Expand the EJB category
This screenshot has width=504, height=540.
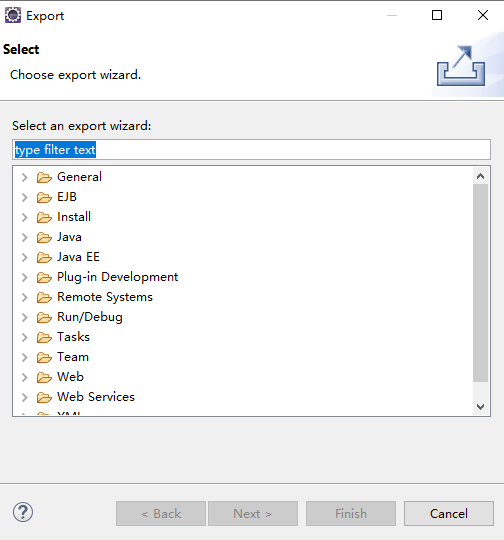click(x=24, y=197)
